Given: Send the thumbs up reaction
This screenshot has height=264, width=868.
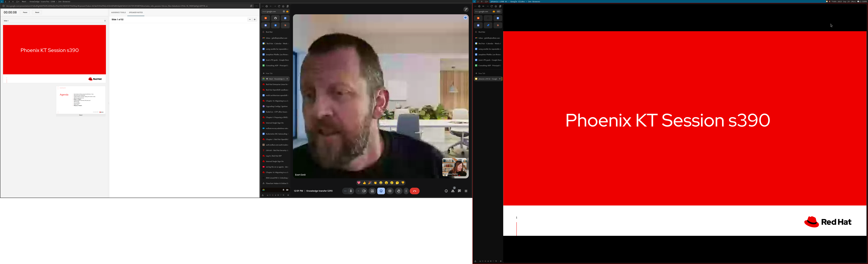Looking at the screenshot, I should (364, 183).
